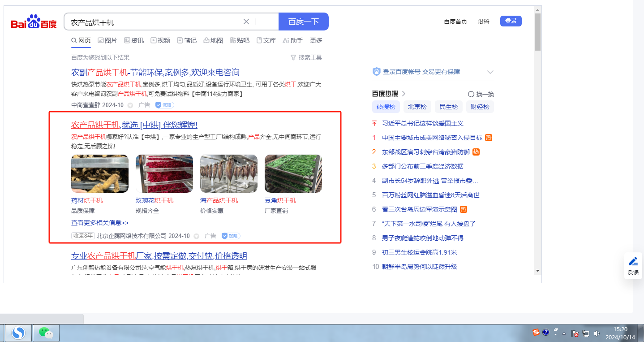Click the round arrow icon after 北京企腾网络 2024-10
Screen dimensions: 644x342
coord(196,236)
